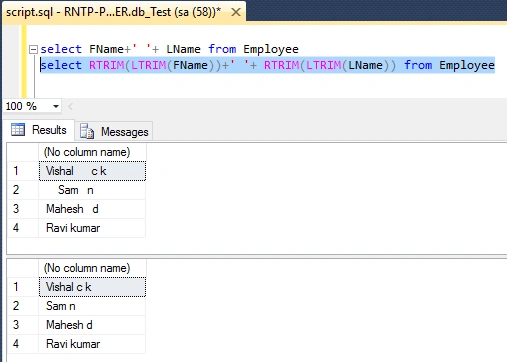This screenshot has width=507, height=362.
Task: Select row header 2 in second grid
Action: click(x=23, y=306)
